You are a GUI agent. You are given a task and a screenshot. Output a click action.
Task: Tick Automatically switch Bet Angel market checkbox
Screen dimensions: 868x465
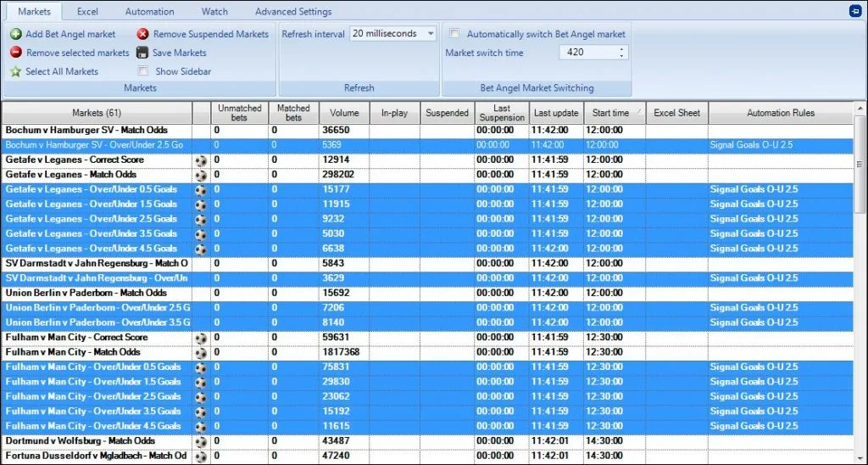[x=454, y=33]
